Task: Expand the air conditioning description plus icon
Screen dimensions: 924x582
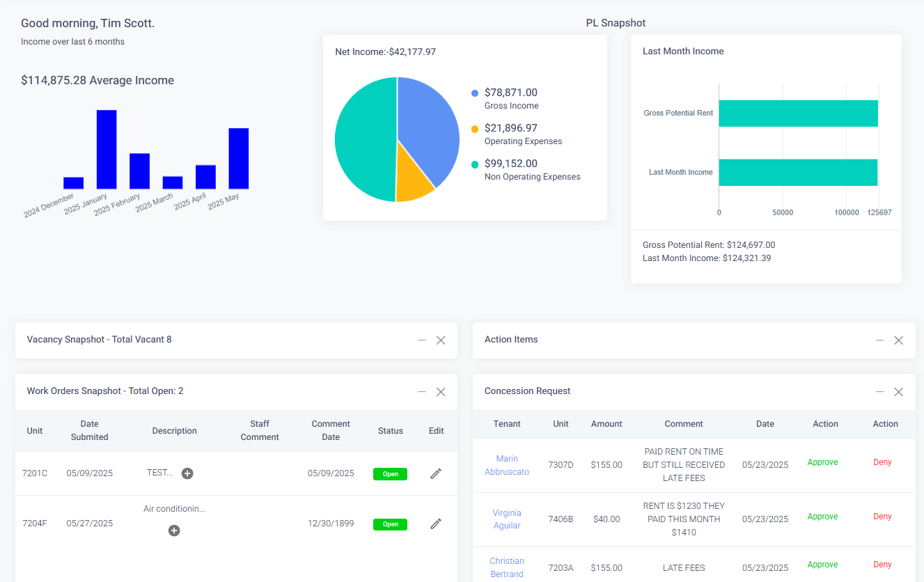Action: (174, 530)
